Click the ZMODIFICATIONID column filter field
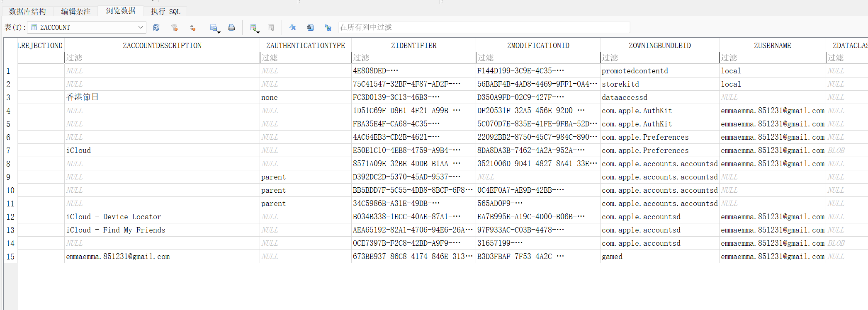The width and height of the screenshot is (868, 310). tap(538, 58)
